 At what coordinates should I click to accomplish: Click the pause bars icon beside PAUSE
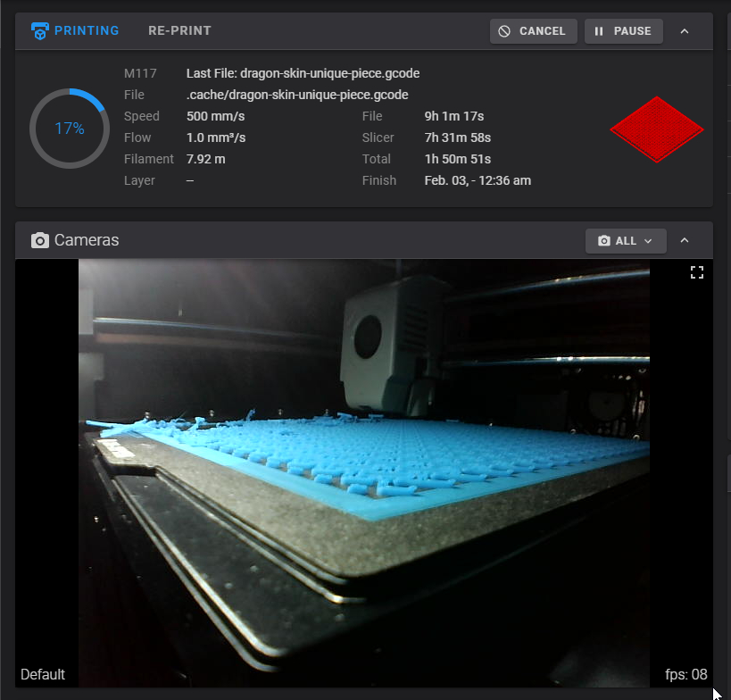(599, 31)
